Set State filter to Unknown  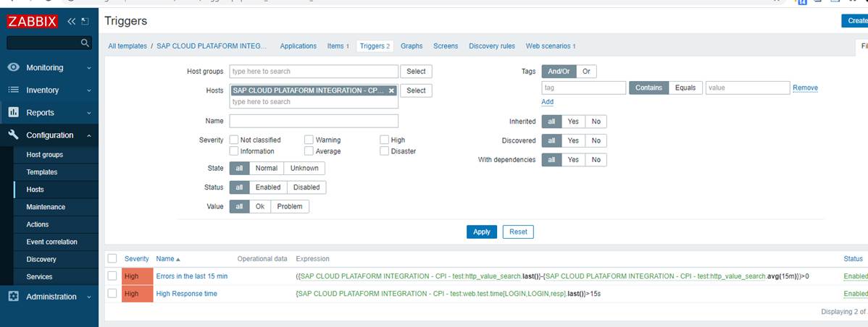(x=304, y=169)
